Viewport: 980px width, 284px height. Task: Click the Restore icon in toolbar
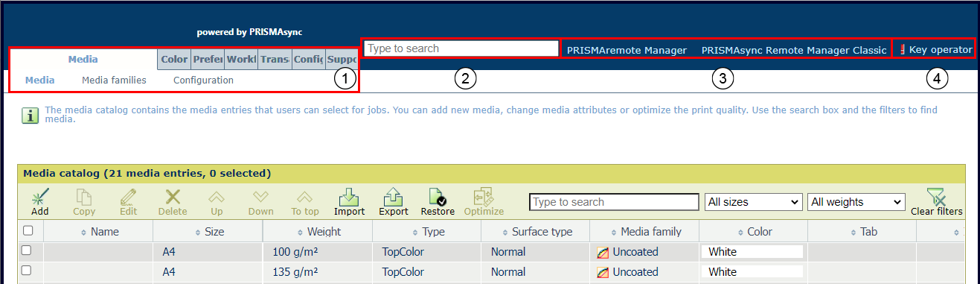tap(438, 197)
